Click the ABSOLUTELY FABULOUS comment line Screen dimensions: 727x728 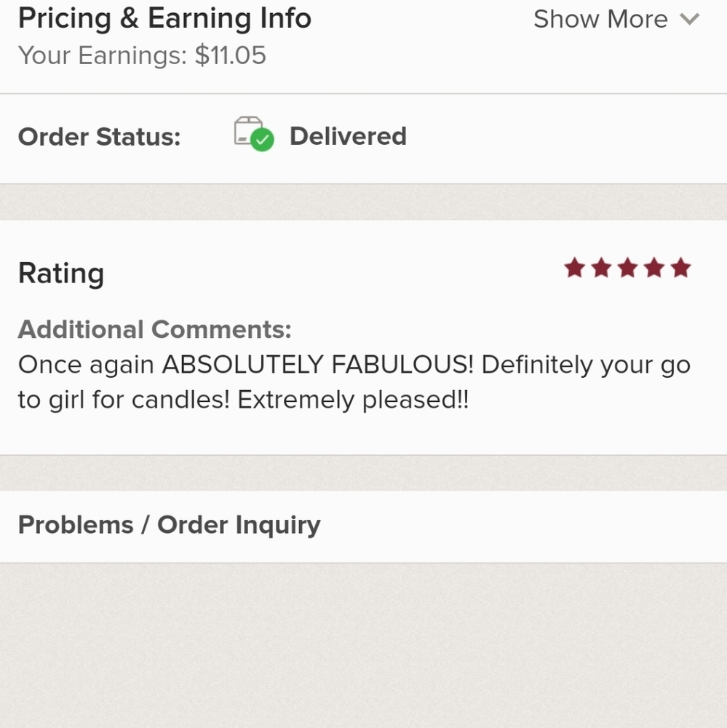pyautogui.click(x=354, y=365)
